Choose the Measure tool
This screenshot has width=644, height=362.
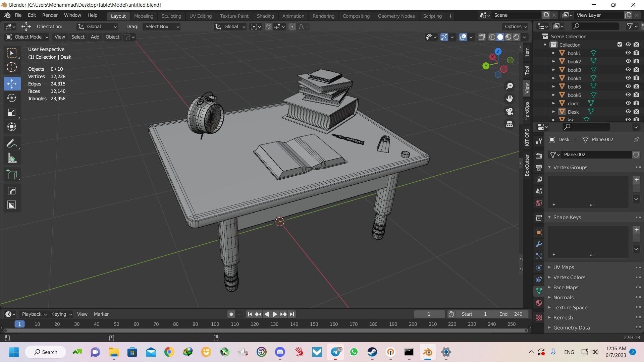[12, 158]
